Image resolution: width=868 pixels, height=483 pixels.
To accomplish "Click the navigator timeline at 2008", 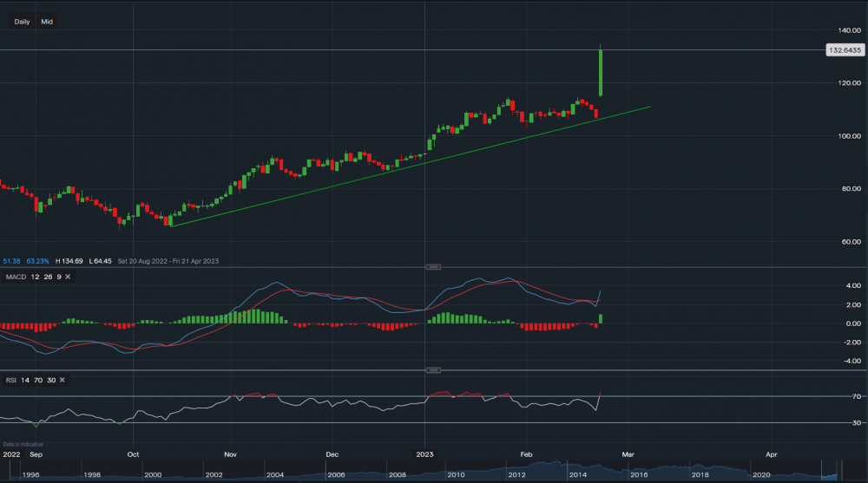I will pos(398,475).
